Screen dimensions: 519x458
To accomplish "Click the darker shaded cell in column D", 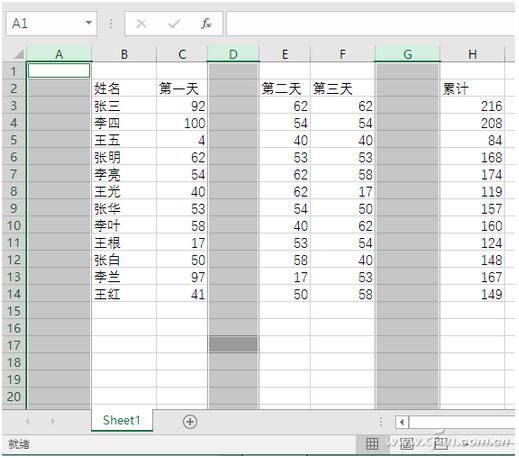I will [233, 344].
